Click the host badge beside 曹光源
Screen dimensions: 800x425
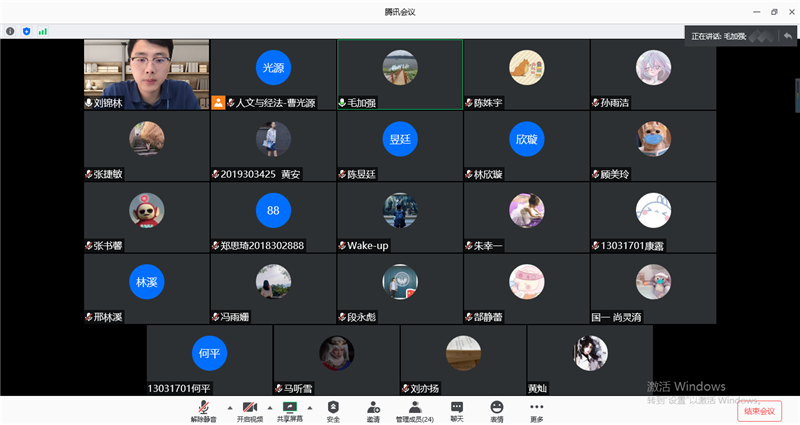click(218, 103)
